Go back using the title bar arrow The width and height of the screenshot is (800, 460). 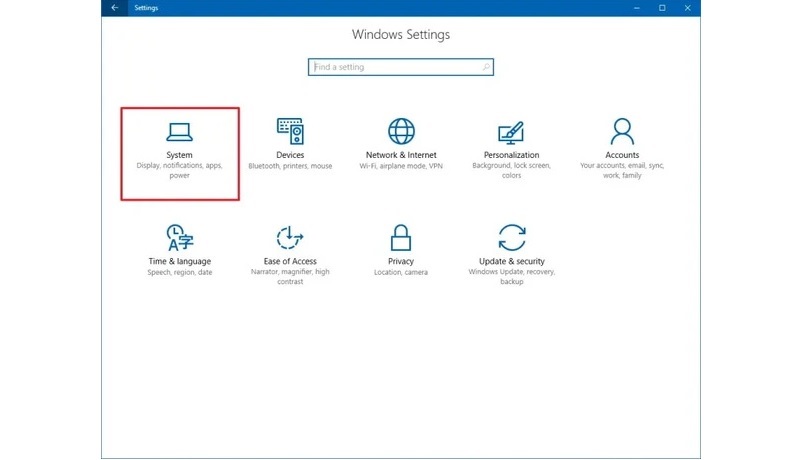[x=114, y=8]
